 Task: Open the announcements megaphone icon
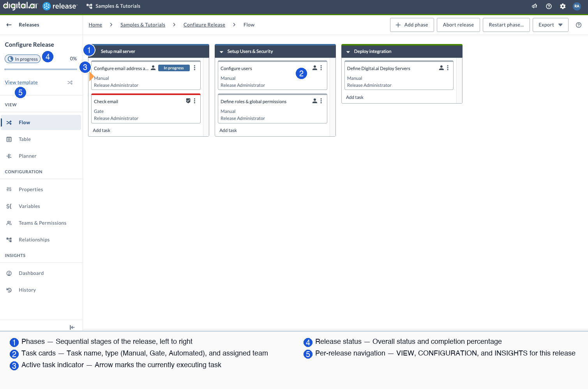coord(534,6)
